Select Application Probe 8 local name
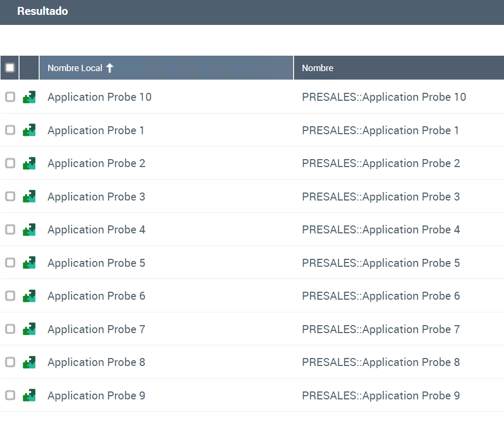Screen dimensions: 504x436 pyautogui.click(x=96, y=362)
